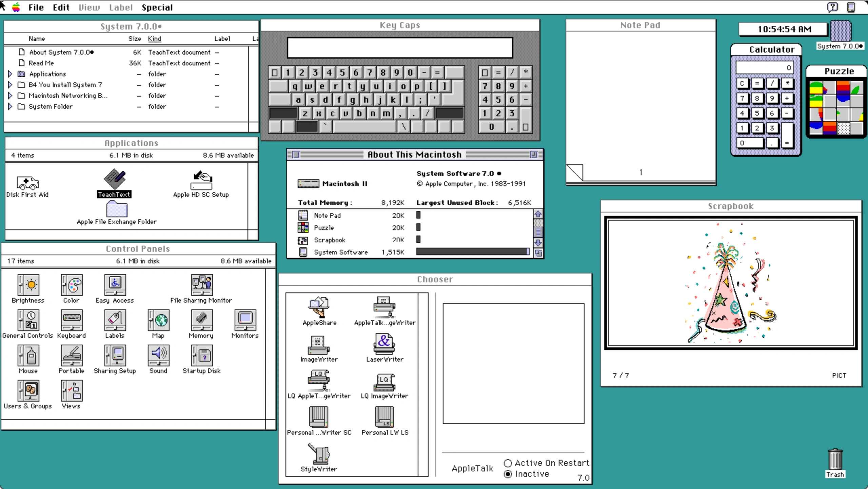Open the Users & Groups control panel

[x=28, y=391]
